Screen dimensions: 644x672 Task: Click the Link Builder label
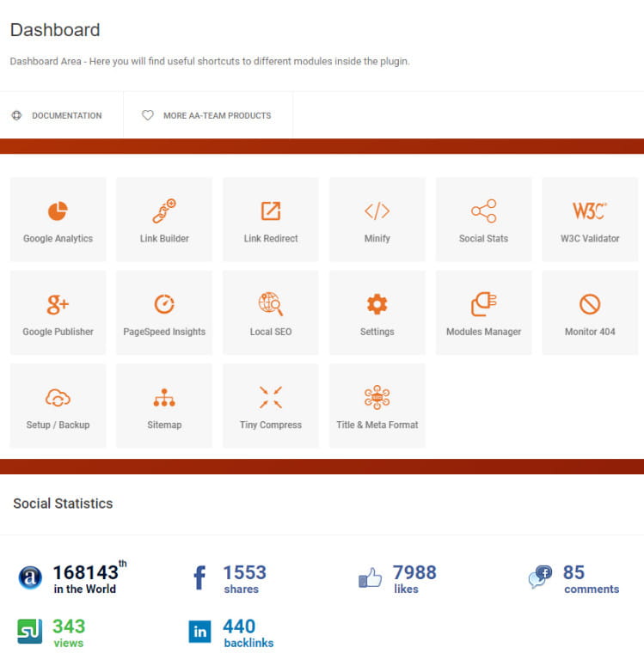click(164, 238)
